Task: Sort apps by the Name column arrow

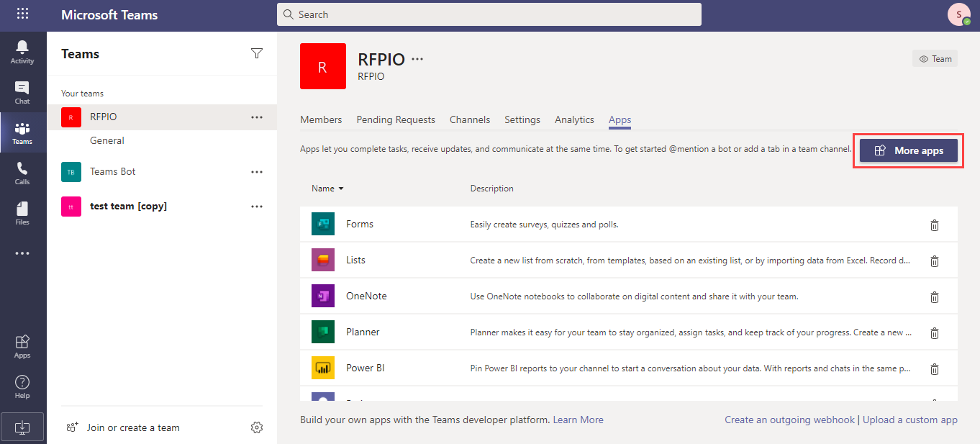Action: 341,189
